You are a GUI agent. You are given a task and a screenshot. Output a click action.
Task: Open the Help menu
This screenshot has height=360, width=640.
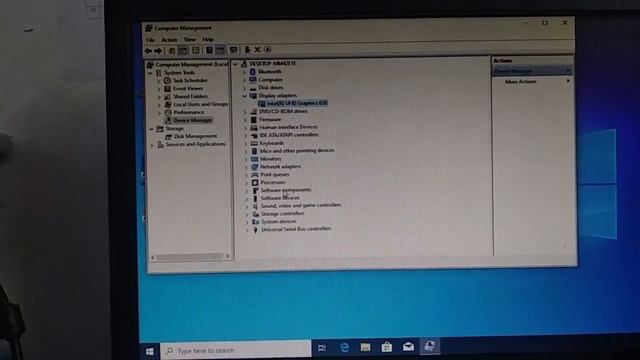[208, 40]
